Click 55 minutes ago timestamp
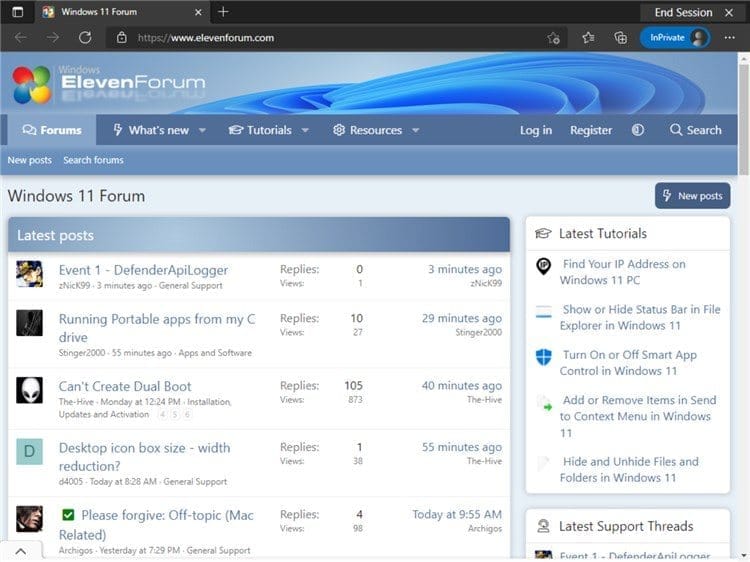Viewport: 750px width, 562px height. (462, 447)
